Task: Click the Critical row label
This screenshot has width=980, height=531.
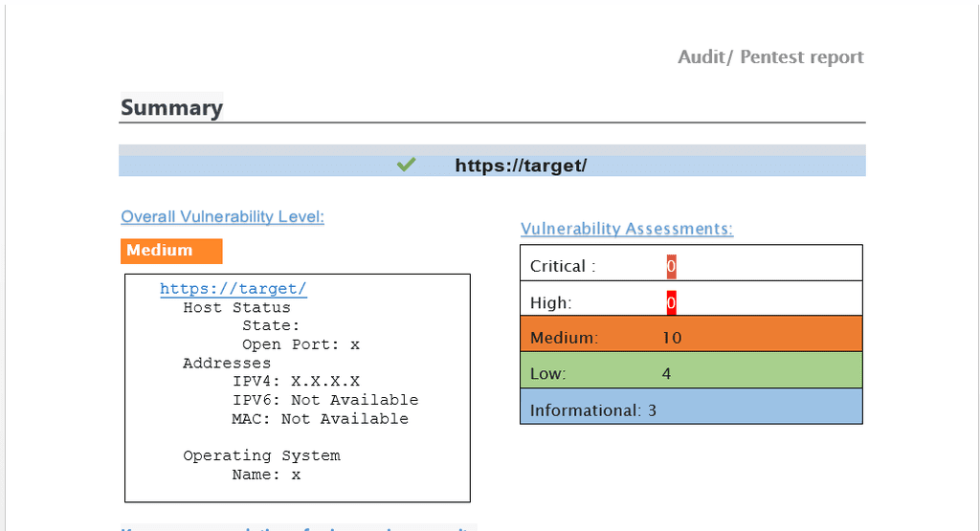Action: (563, 266)
